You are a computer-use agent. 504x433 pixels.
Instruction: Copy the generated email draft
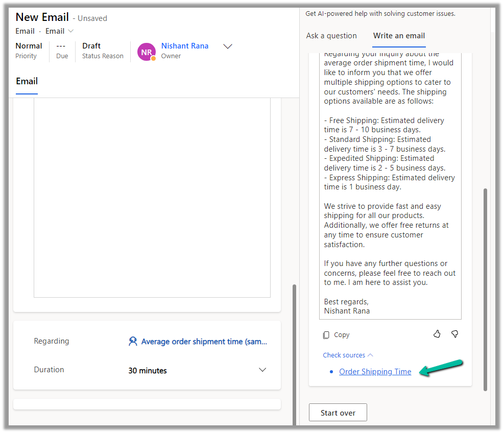(x=336, y=335)
